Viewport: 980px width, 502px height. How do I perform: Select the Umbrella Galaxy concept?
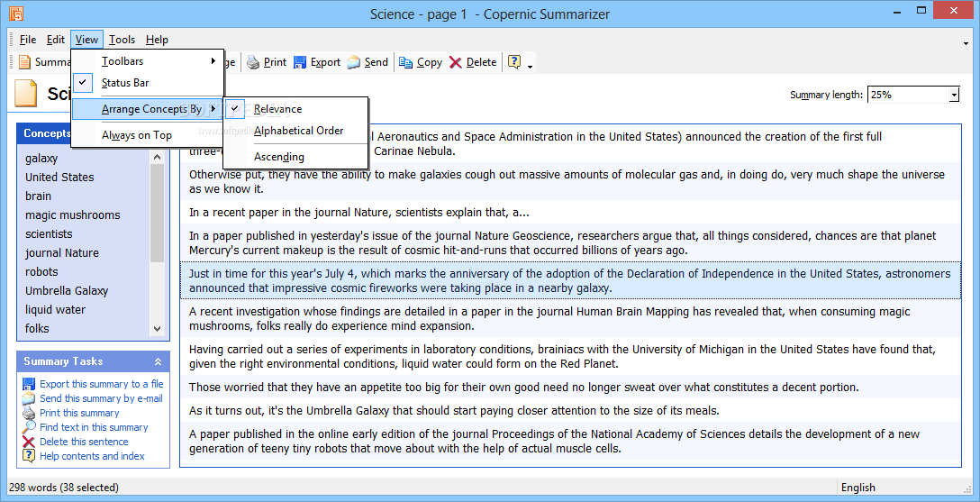(x=67, y=291)
